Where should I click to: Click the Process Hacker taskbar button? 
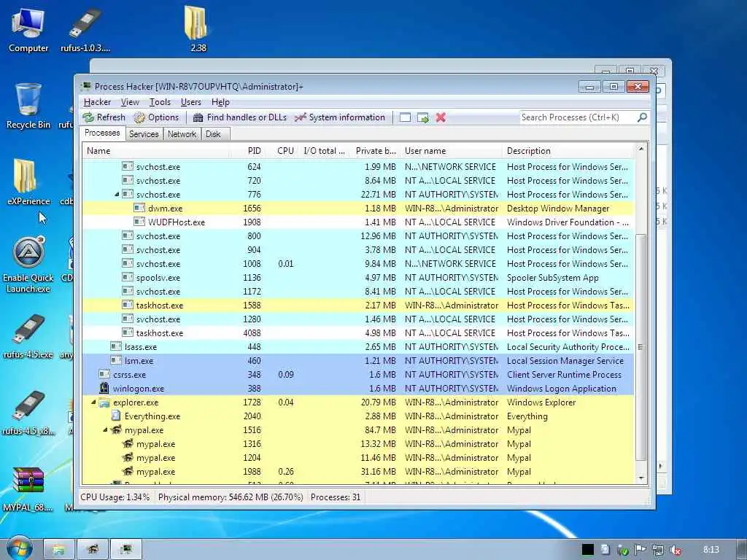[126, 550]
